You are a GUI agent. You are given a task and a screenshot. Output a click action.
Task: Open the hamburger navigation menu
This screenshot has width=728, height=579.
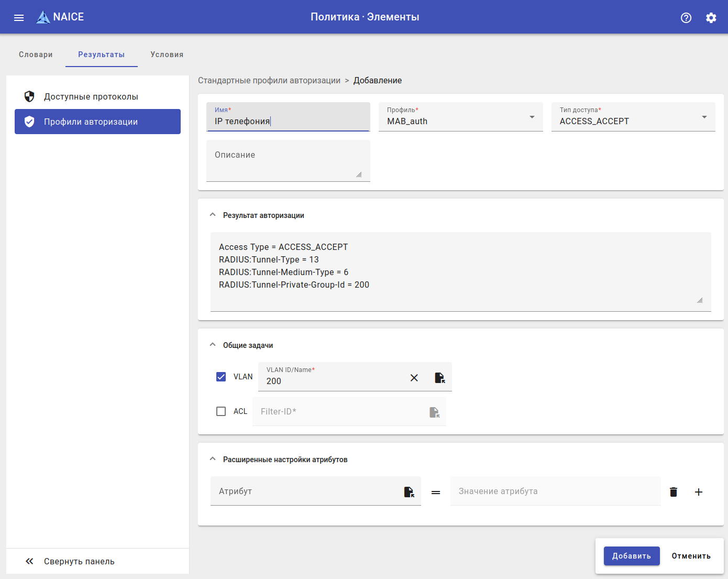point(19,17)
